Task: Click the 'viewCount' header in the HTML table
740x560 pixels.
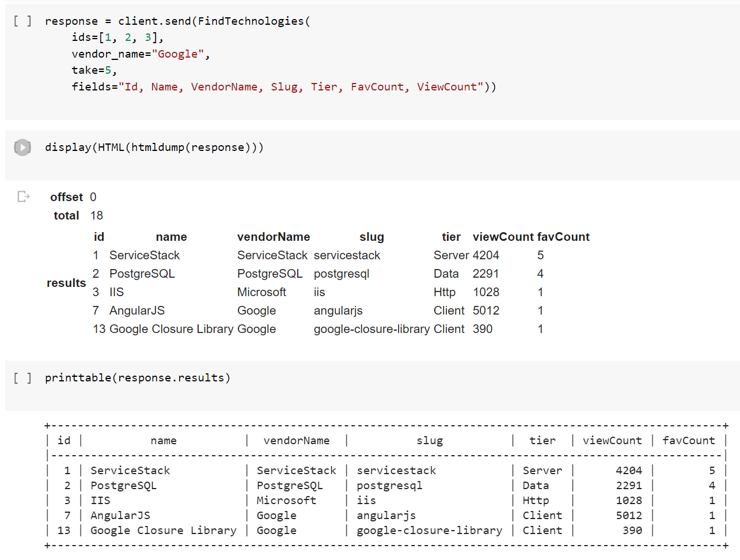Action: [x=503, y=237]
